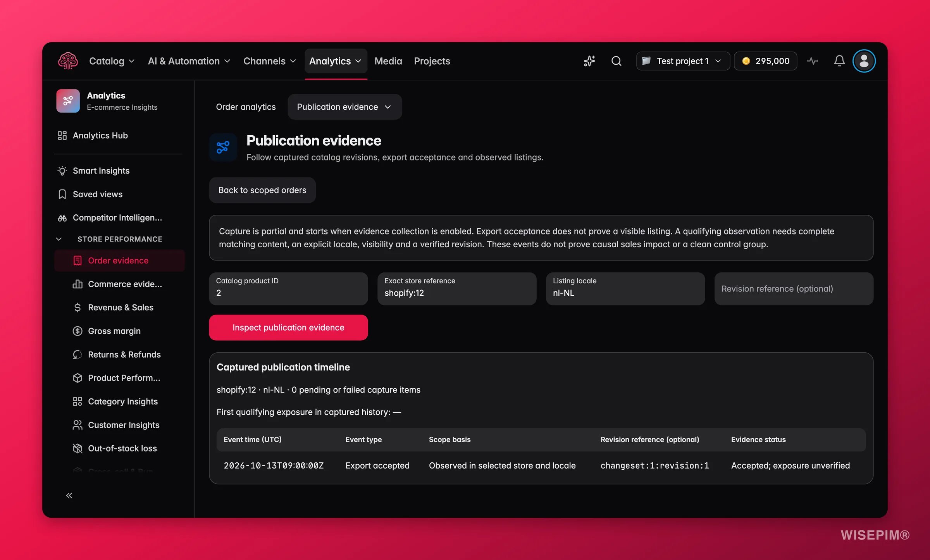Click the changeset:1:revision:1 table cell
This screenshot has width=930, height=560.
pos(655,465)
